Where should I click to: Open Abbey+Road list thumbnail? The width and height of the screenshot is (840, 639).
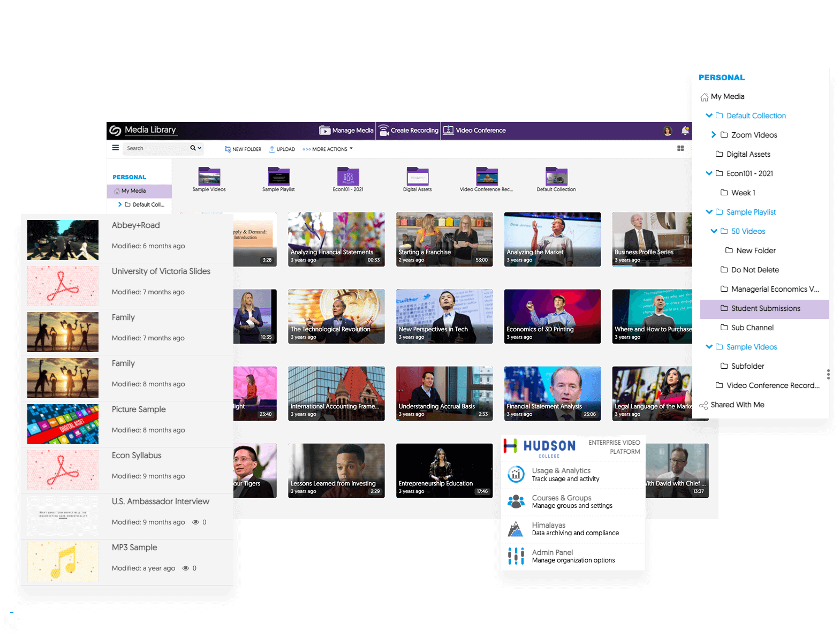63,240
